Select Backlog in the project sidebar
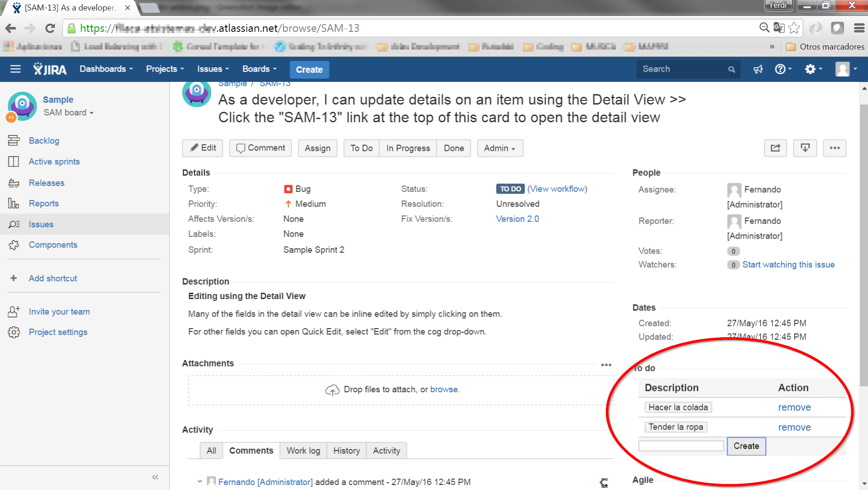 tap(43, 140)
